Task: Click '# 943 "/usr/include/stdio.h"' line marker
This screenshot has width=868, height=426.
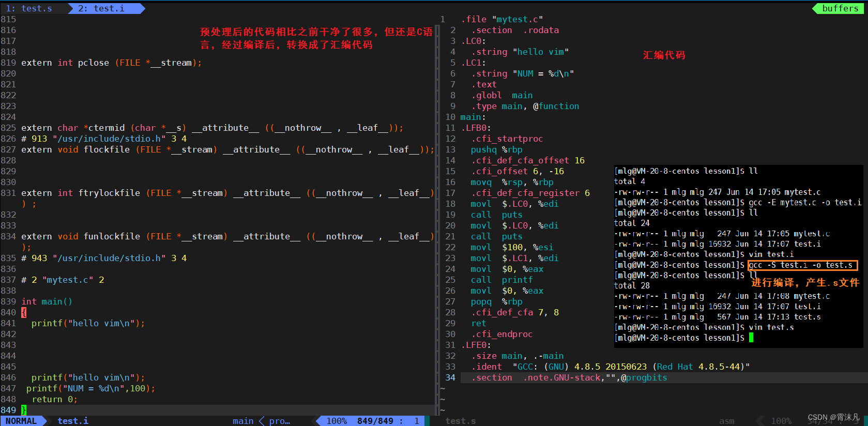Action: pyautogui.click(x=104, y=258)
